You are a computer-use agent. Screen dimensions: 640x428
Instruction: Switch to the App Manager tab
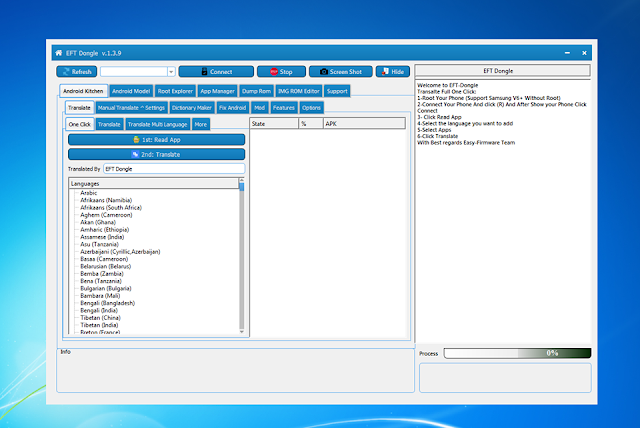[217, 91]
